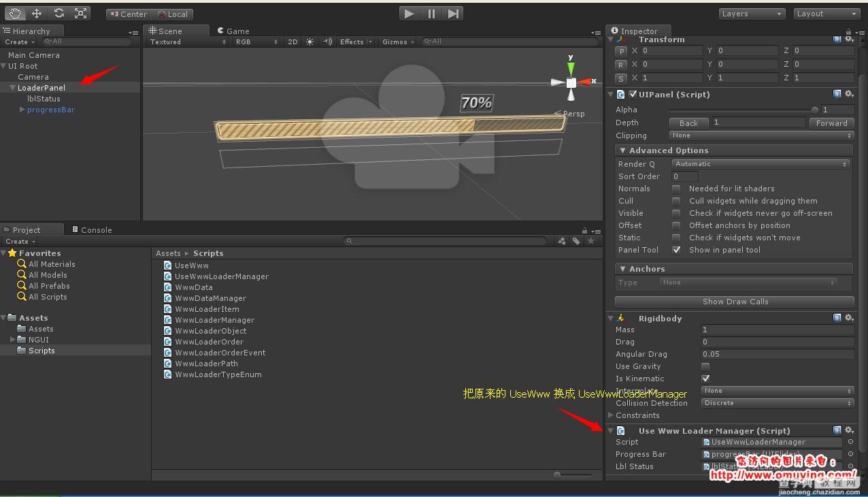868x497 pixels.
Task: Open the Layout dropdown
Action: tap(827, 14)
